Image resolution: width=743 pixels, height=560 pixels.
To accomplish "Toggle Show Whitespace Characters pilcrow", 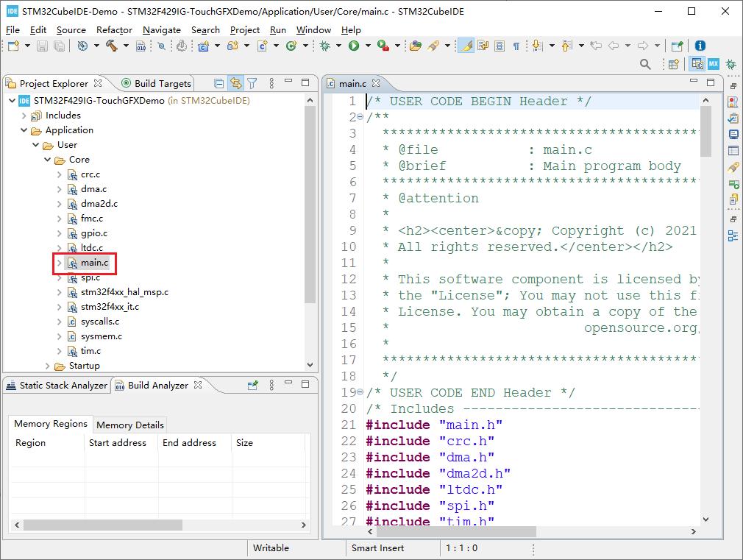I will (516, 46).
